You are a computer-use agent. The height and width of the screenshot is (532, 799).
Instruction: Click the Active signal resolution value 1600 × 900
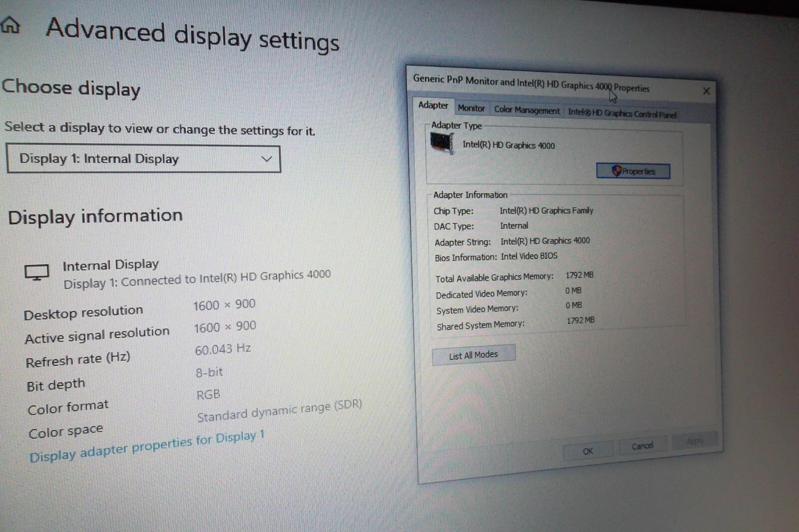point(225,327)
